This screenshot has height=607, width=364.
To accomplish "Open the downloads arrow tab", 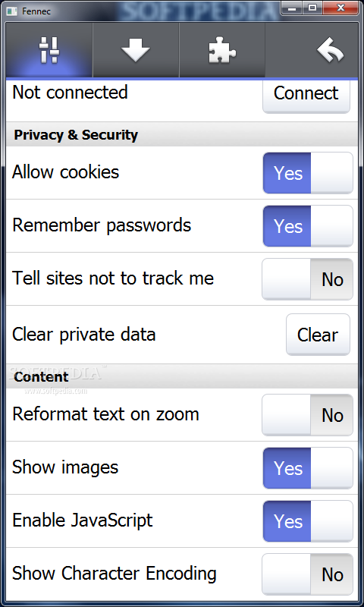I will [x=136, y=50].
